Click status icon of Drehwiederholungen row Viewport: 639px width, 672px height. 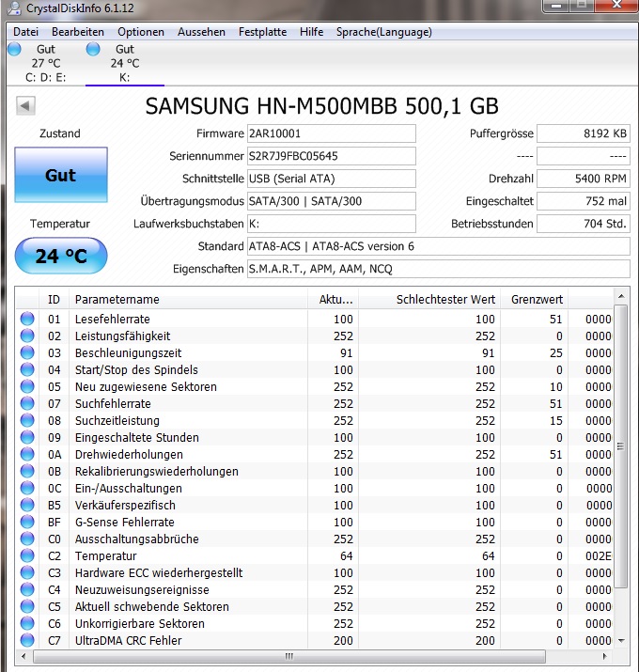(x=27, y=454)
